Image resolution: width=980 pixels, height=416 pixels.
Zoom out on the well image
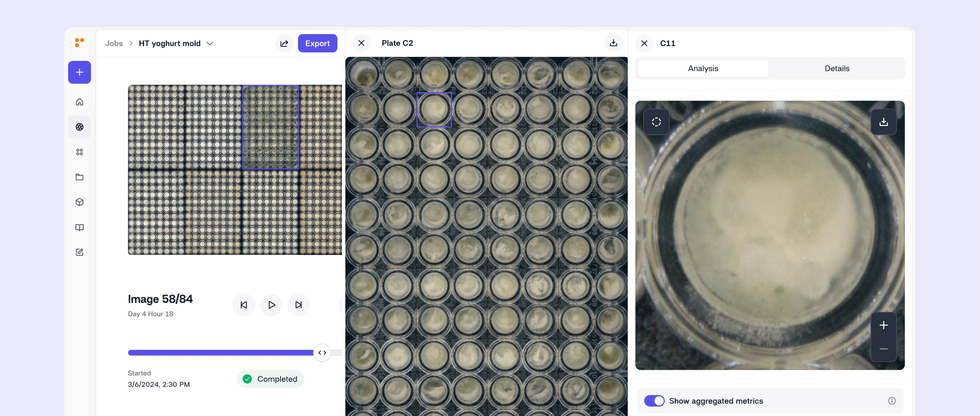pyautogui.click(x=884, y=349)
